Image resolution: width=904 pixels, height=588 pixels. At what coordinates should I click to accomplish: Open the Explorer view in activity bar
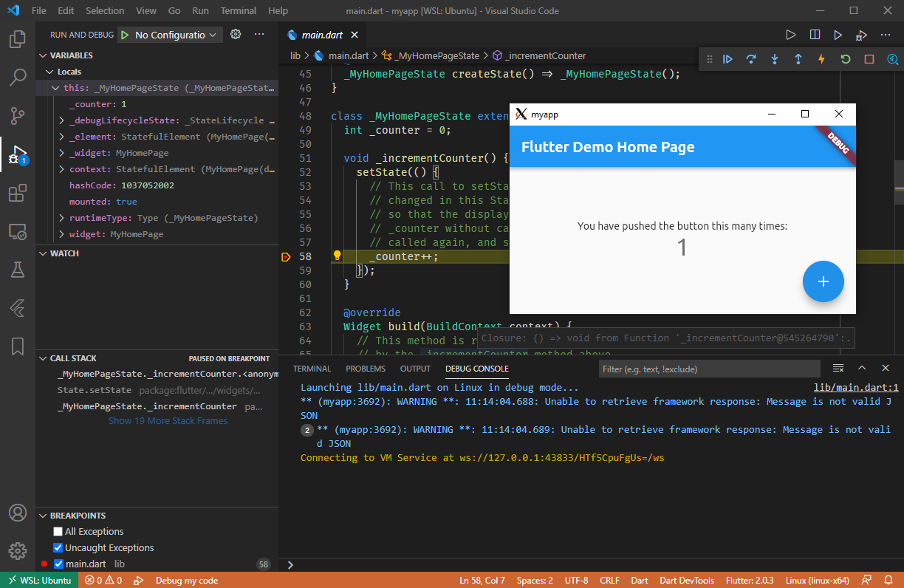tap(18, 39)
